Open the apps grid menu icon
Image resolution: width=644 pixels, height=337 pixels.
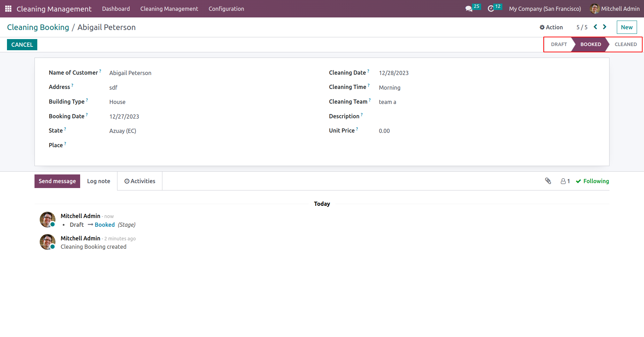8,9
